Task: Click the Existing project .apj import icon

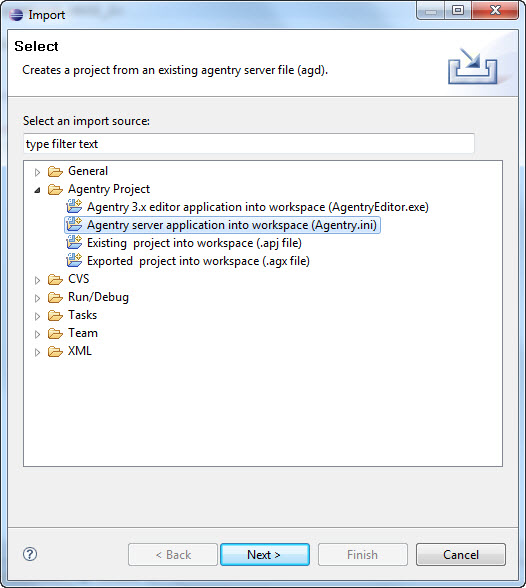Action: click(x=74, y=243)
